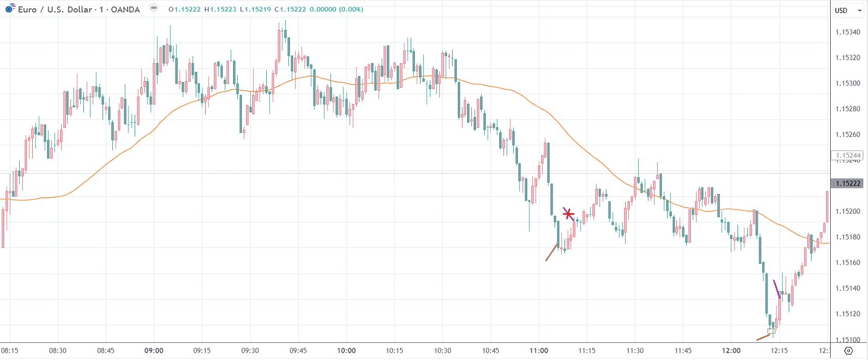Click the 1.15200 price axis label
This screenshot has height=360, width=868.
[x=848, y=211]
